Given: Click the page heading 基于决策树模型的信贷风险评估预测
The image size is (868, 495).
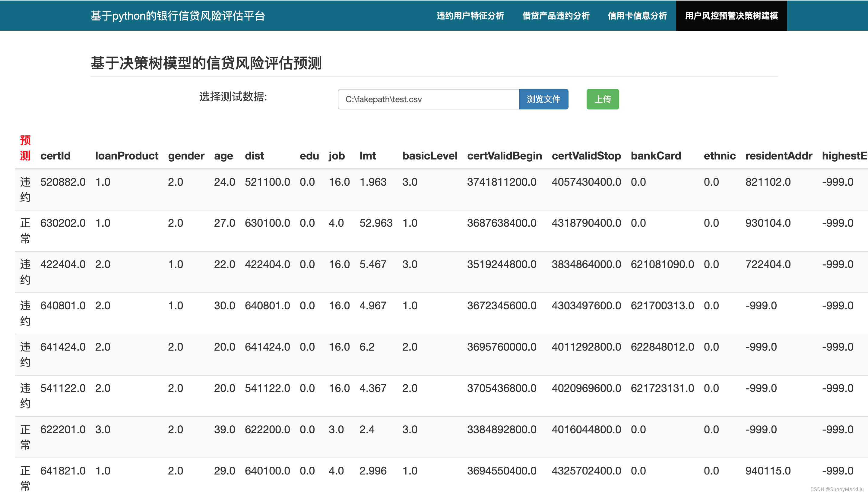Looking at the screenshot, I should [x=206, y=63].
